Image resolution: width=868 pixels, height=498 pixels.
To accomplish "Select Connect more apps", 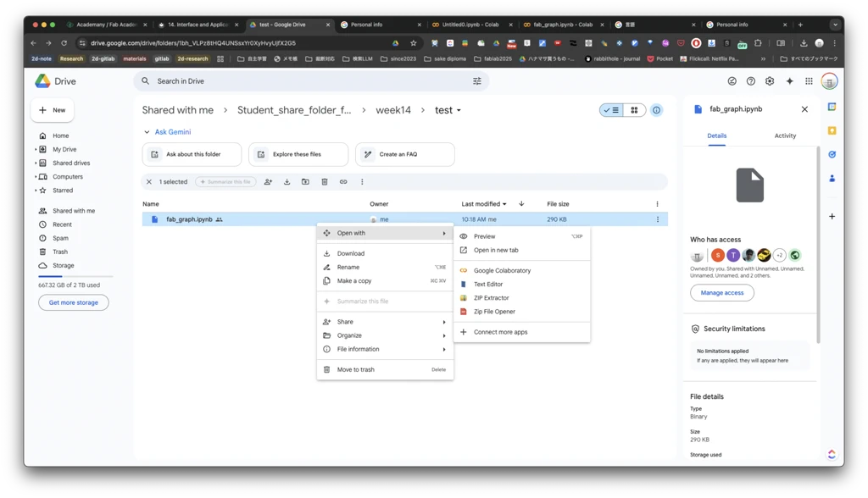I will [522, 332].
